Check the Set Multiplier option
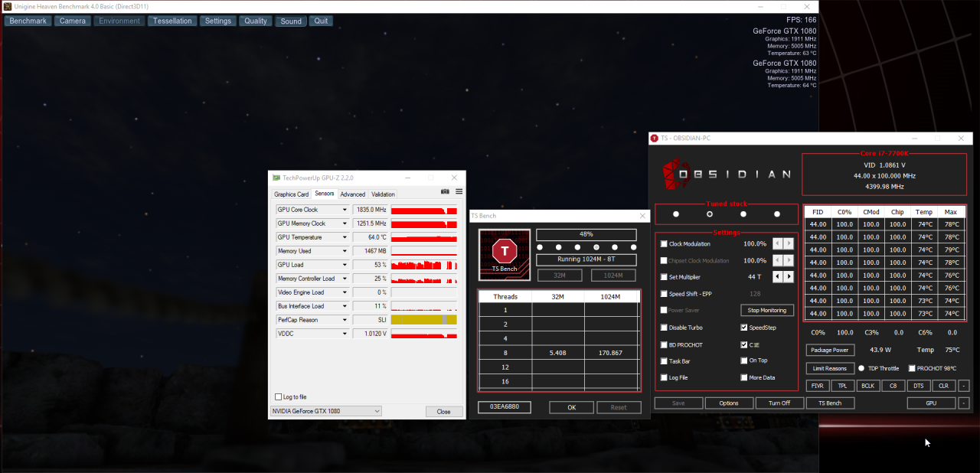 [664, 277]
